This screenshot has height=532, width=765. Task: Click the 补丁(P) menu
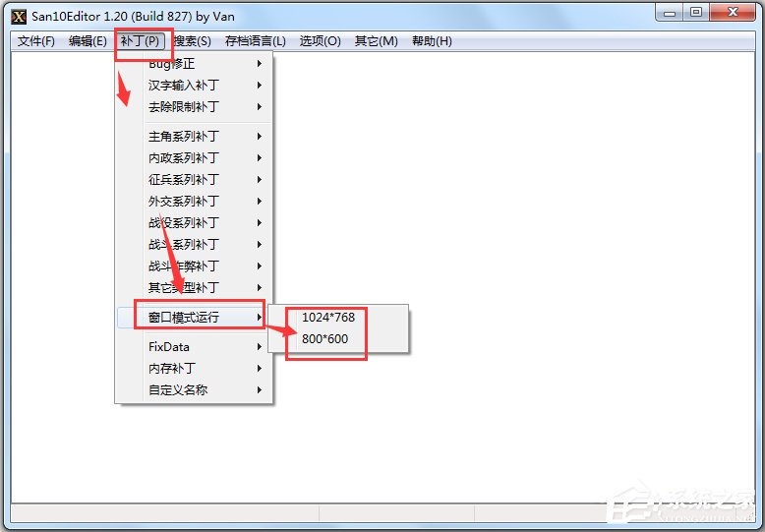pyautogui.click(x=140, y=41)
